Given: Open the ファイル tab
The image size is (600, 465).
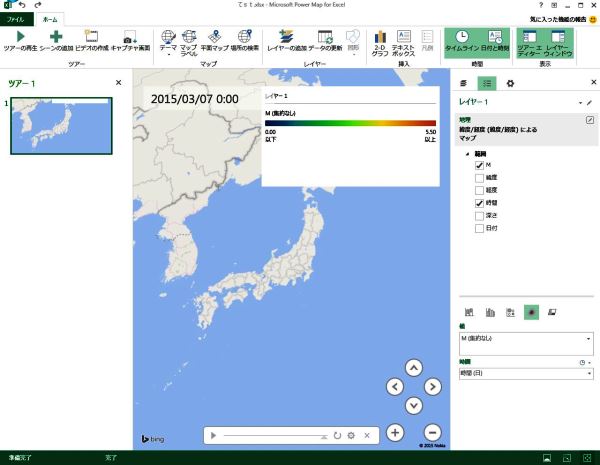Looking at the screenshot, I should point(16,19).
